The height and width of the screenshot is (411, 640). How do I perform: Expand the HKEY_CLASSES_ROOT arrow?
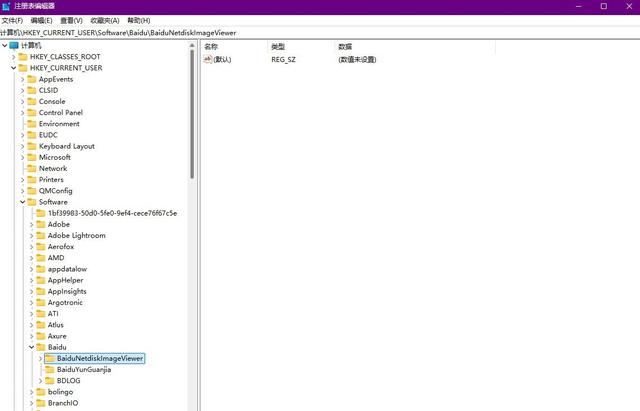pyautogui.click(x=13, y=57)
